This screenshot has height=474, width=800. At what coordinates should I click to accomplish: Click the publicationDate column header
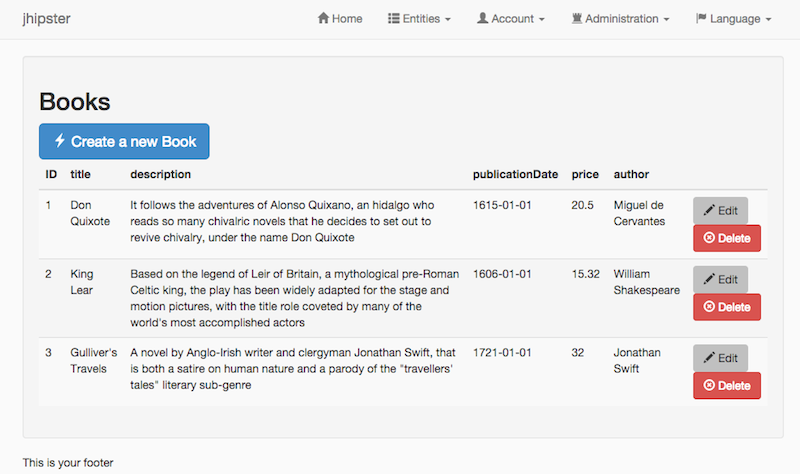pyautogui.click(x=515, y=174)
